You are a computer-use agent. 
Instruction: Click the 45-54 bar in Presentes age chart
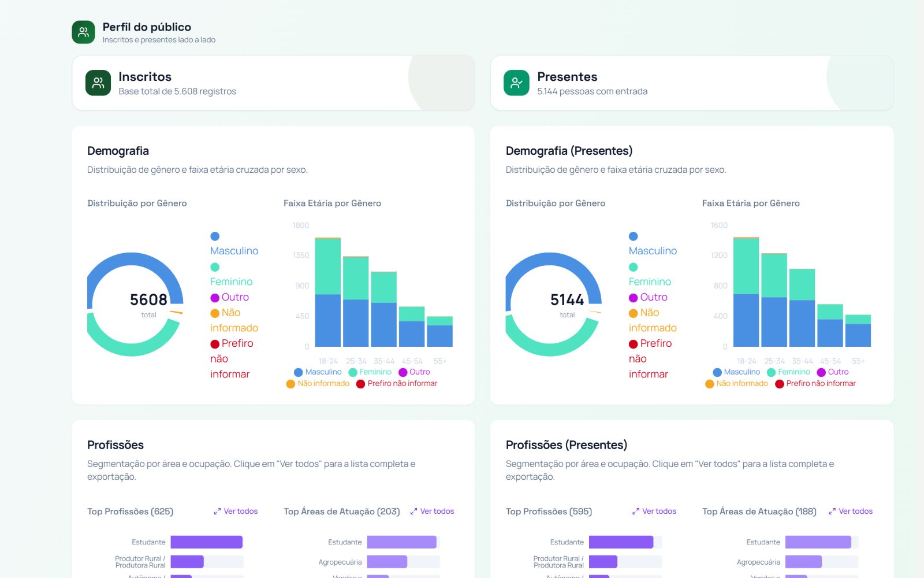pos(830,325)
